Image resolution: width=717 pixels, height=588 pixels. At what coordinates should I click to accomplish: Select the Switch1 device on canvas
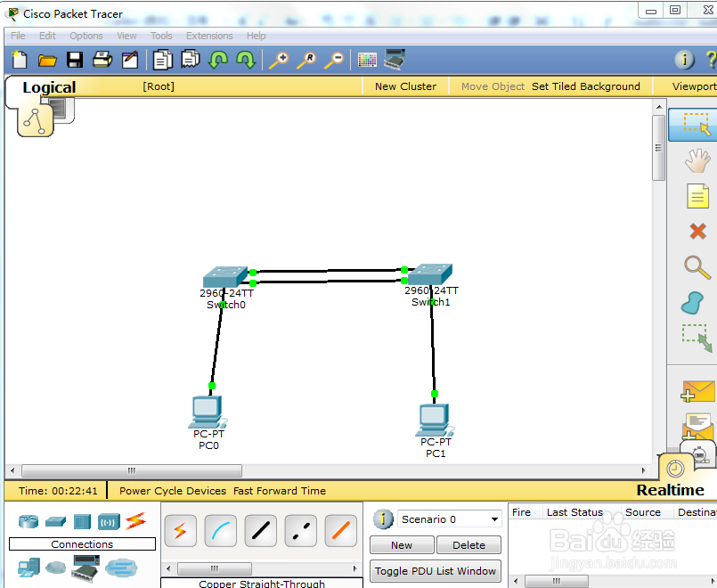(430, 274)
